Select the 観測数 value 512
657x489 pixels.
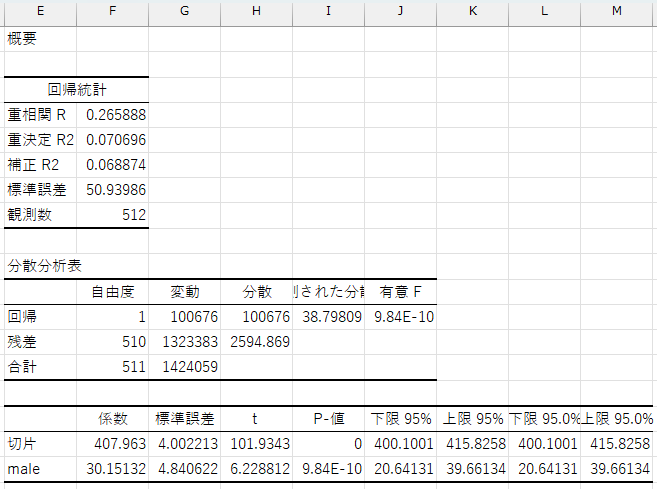pyautogui.click(x=112, y=214)
